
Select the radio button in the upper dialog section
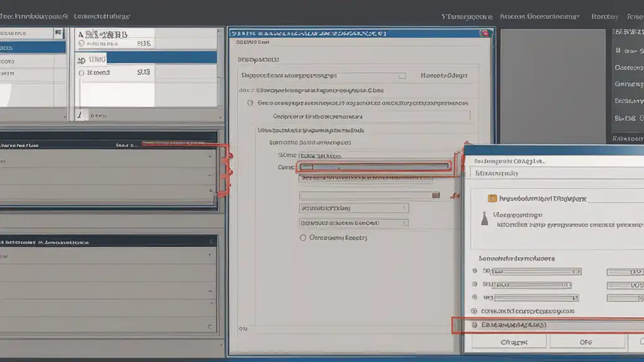click(250, 102)
